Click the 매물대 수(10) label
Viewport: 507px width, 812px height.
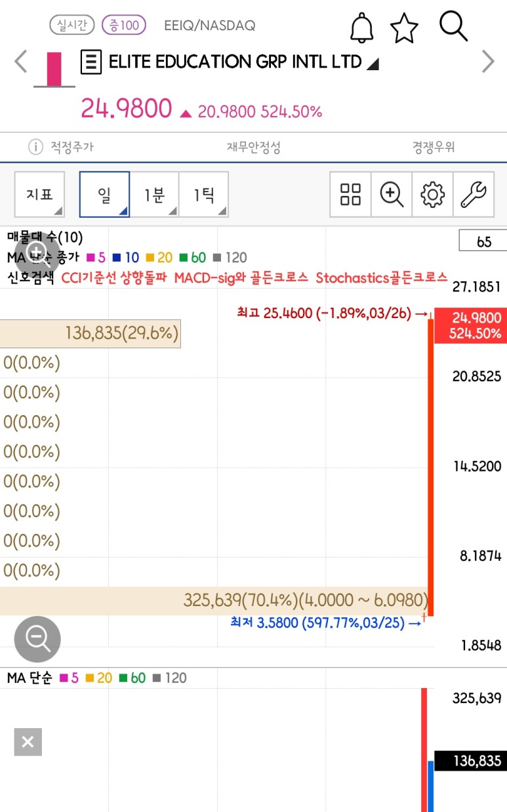click(x=45, y=237)
